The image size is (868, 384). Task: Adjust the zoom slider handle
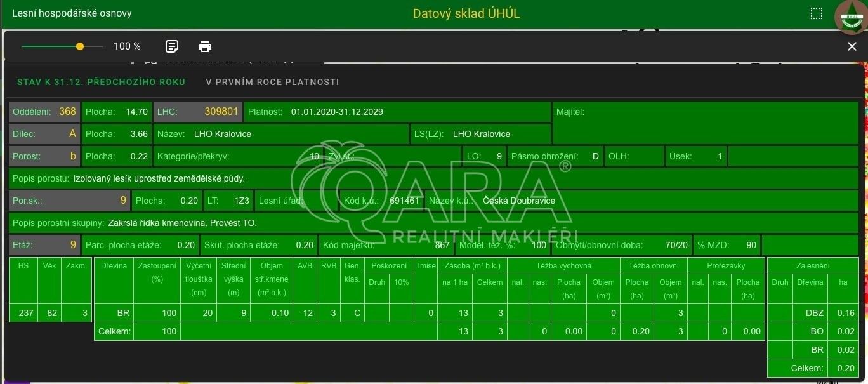coord(80,46)
